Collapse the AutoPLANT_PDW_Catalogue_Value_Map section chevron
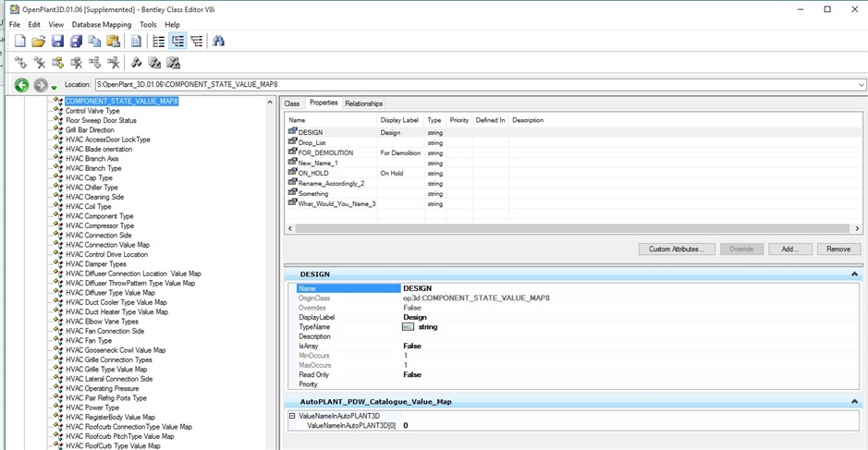868x450 pixels. (x=854, y=402)
